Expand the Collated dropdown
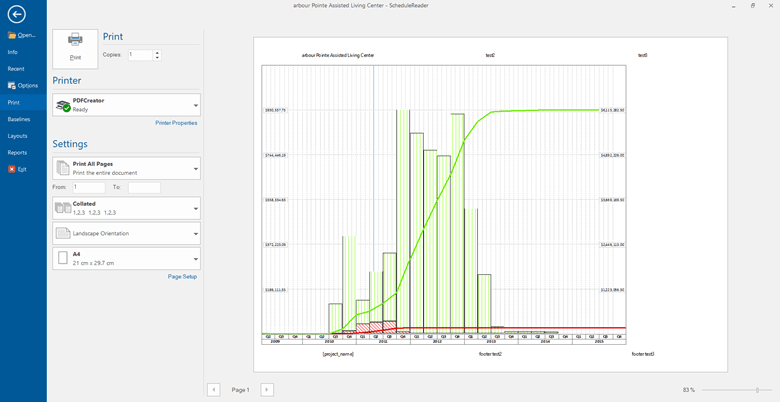This screenshot has width=780, height=402. [195, 208]
